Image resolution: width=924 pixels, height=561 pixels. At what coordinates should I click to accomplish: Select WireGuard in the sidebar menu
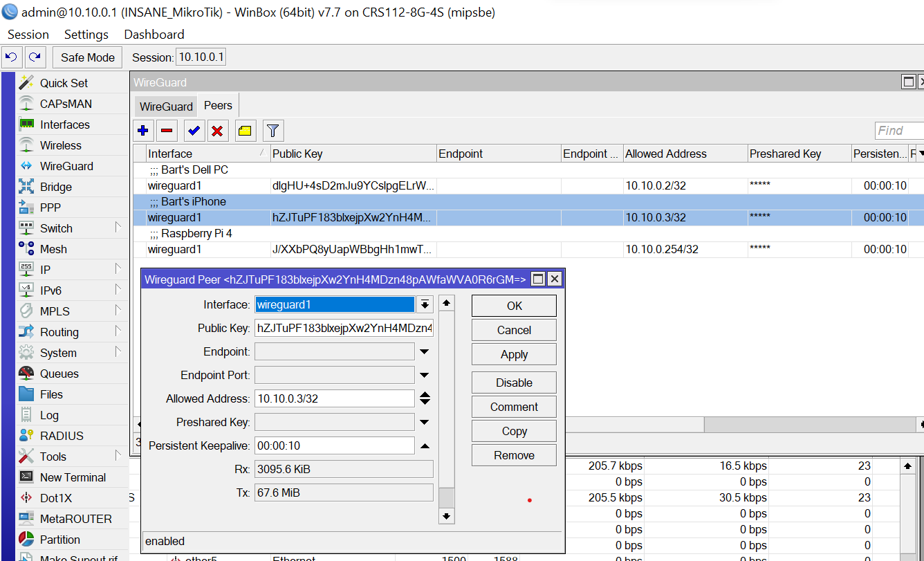pyautogui.click(x=66, y=166)
